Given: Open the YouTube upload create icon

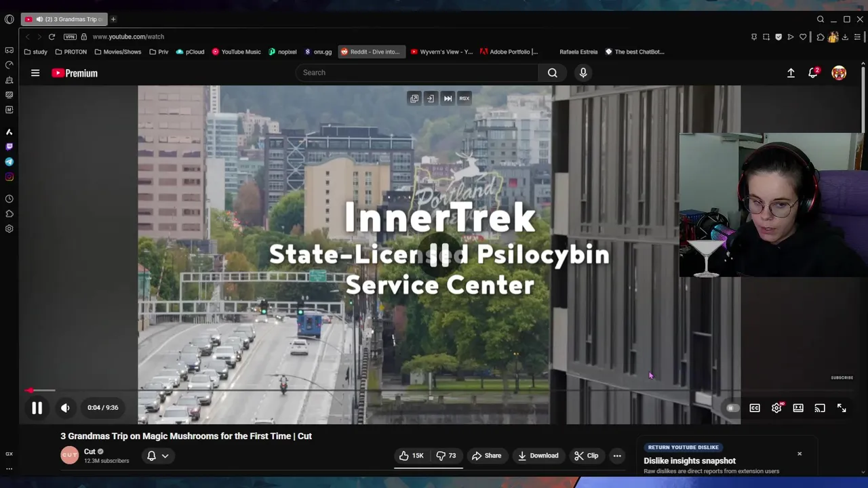Looking at the screenshot, I should pos(791,73).
